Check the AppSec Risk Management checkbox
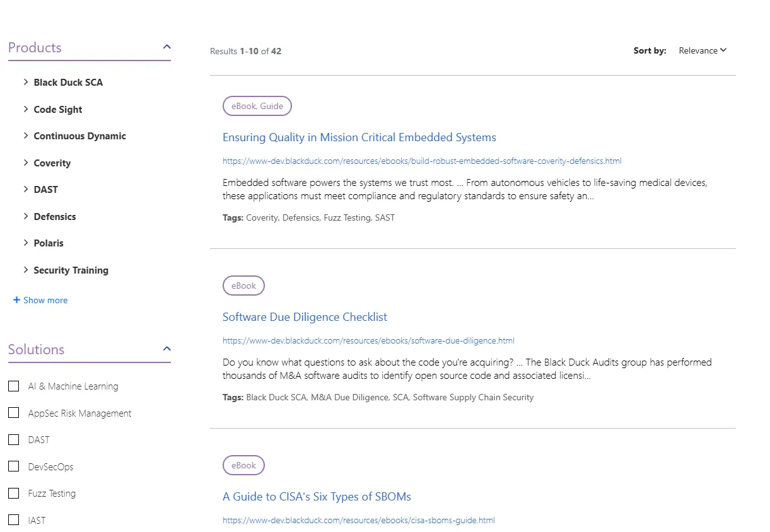Image resolution: width=770 pixels, height=532 pixels. pyautogui.click(x=13, y=413)
